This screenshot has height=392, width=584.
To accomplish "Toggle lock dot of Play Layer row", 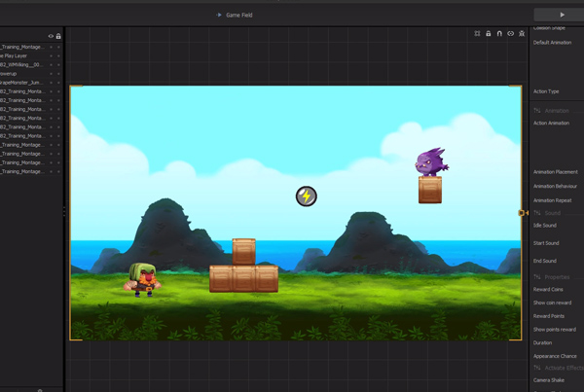I will pos(58,55).
